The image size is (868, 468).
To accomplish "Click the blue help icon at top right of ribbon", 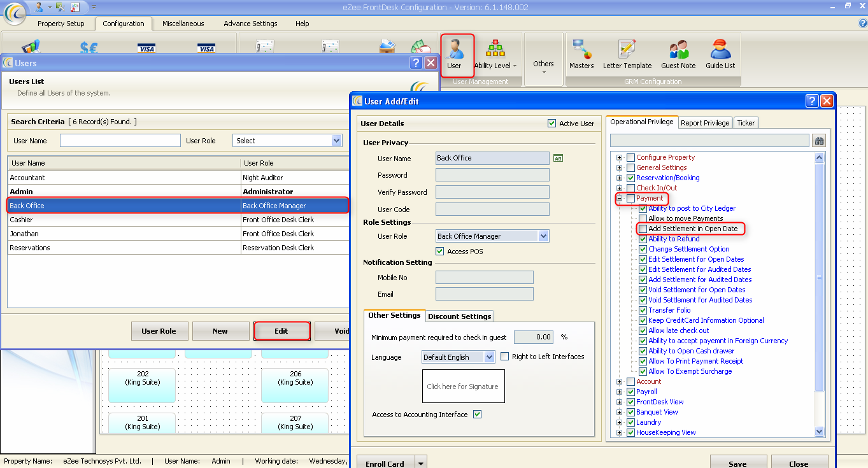I will click(x=863, y=23).
